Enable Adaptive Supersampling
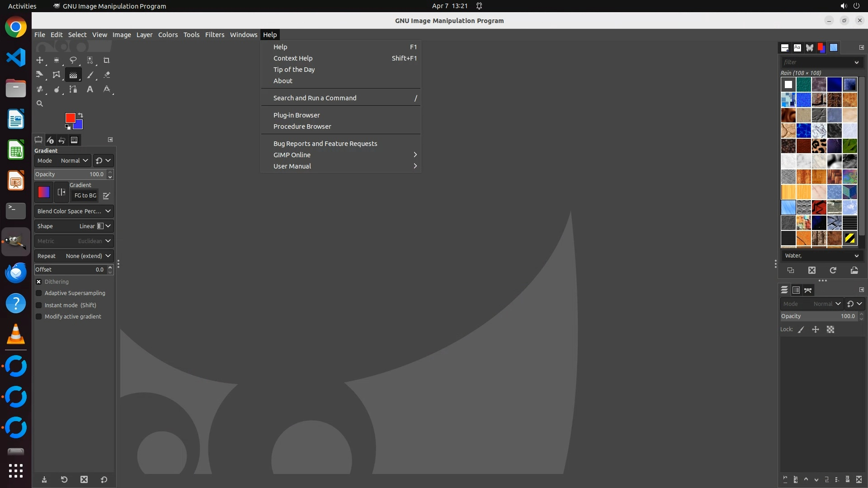This screenshot has width=868, height=488. click(39, 293)
